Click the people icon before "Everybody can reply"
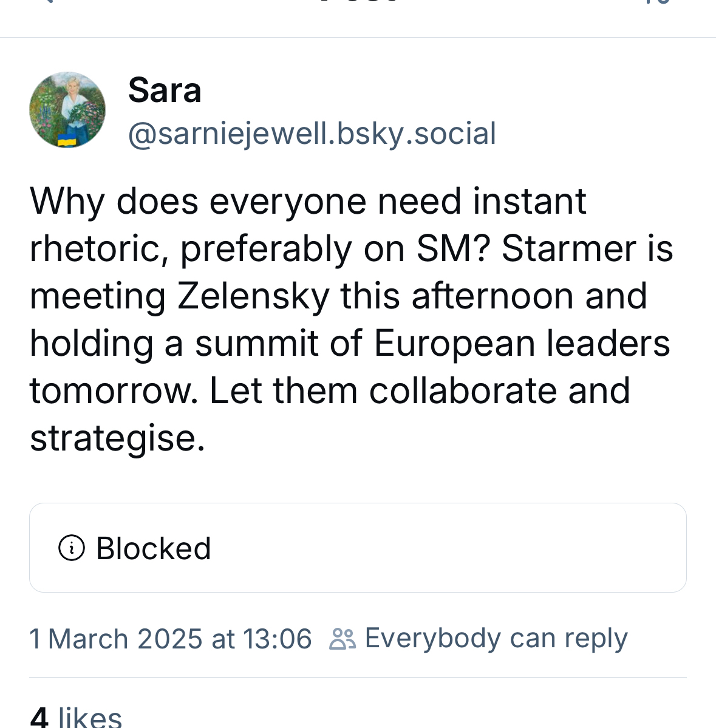 (343, 639)
